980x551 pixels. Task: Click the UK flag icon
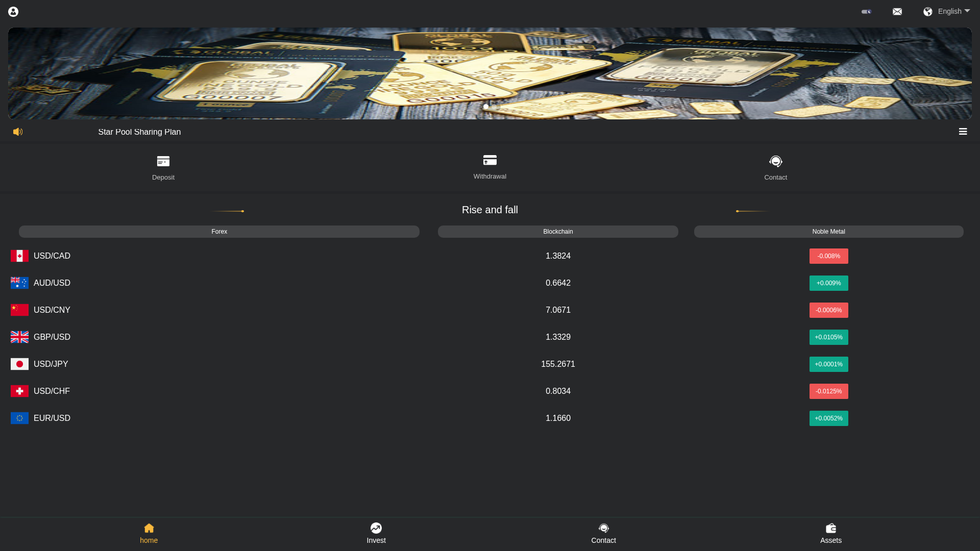click(19, 337)
